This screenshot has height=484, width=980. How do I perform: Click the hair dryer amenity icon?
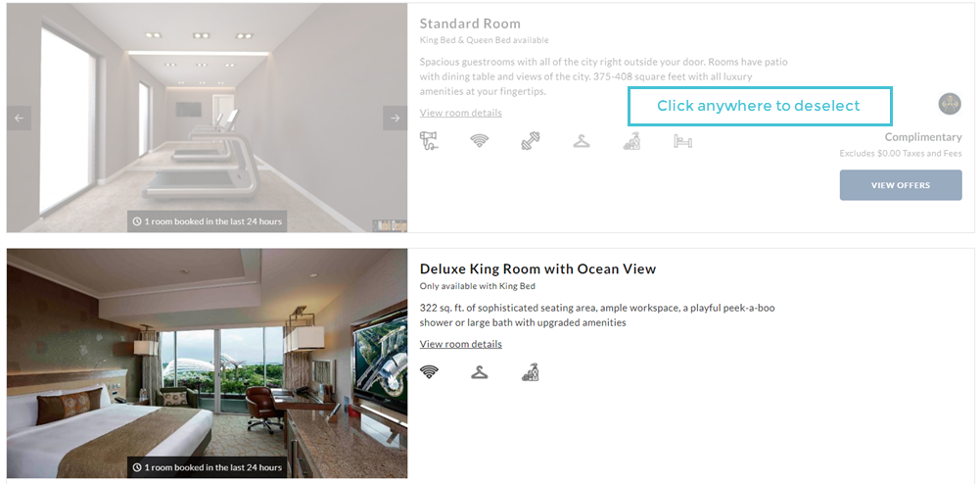tap(429, 141)
